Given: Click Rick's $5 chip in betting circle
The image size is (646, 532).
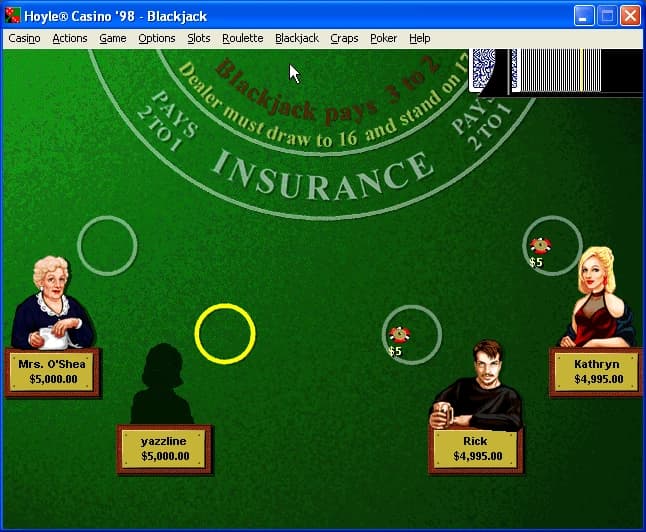Looking at the screenshot, I should (x=400, y=334).
